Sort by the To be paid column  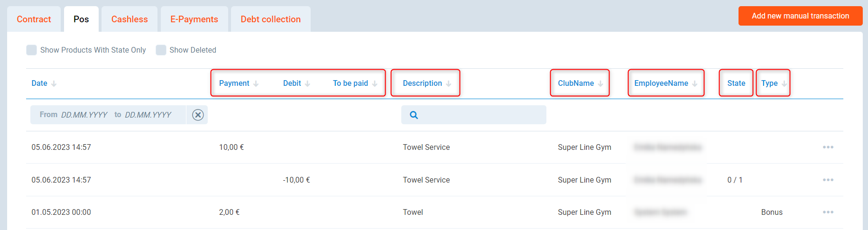click(351, 83)
